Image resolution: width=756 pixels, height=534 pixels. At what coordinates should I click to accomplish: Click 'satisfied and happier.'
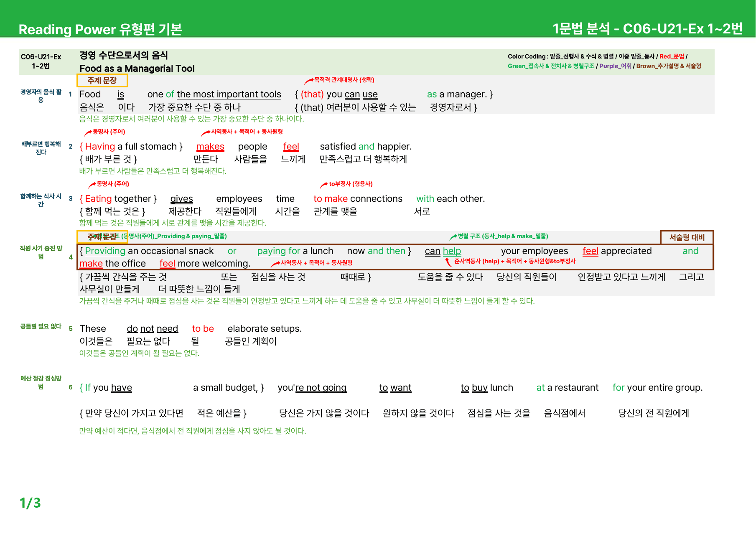click(x=366, y=147)
